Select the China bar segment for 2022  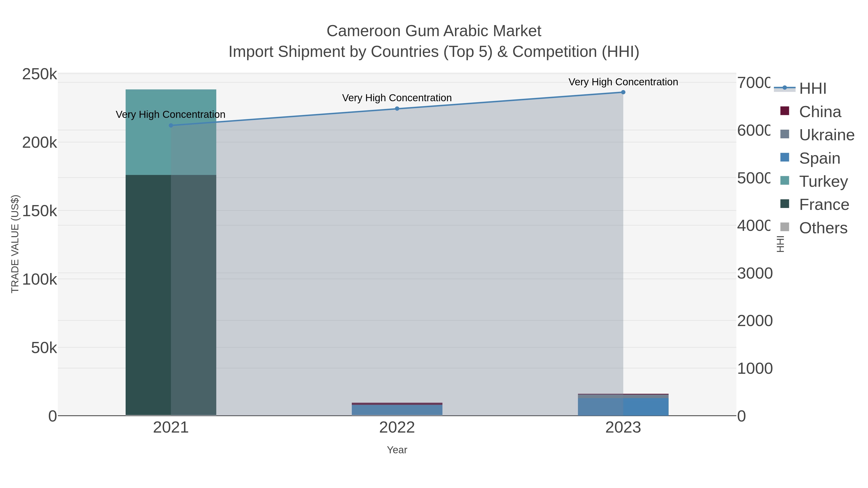click(x=397, y=403)
